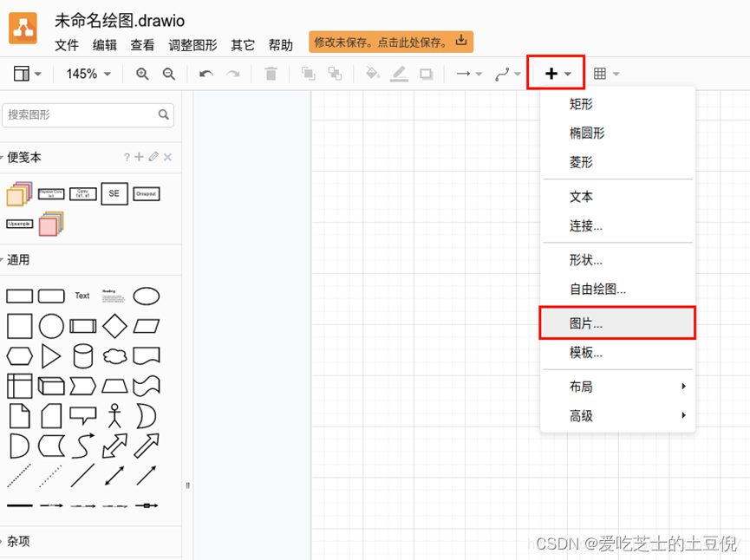Viewport: 750px width, 560px height.
Task: Select the cube shape in 通用 palette
Action: (51, 386)
